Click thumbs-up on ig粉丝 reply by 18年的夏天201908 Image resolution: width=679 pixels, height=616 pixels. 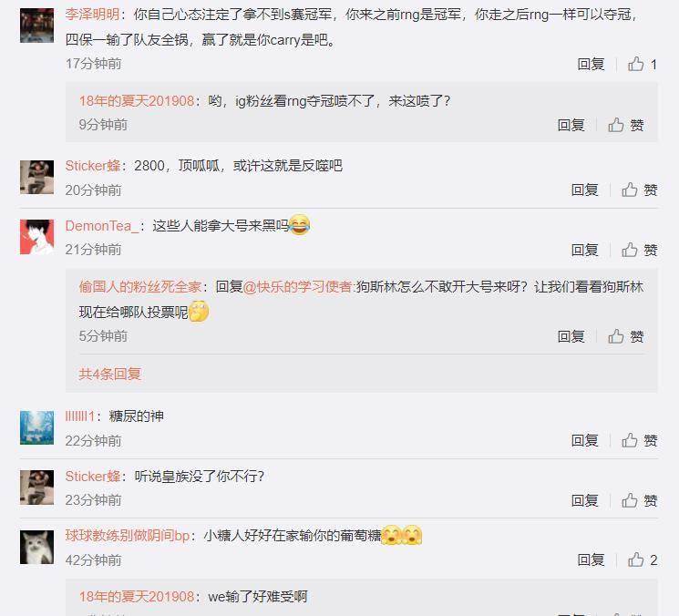[x=626, y=125]
